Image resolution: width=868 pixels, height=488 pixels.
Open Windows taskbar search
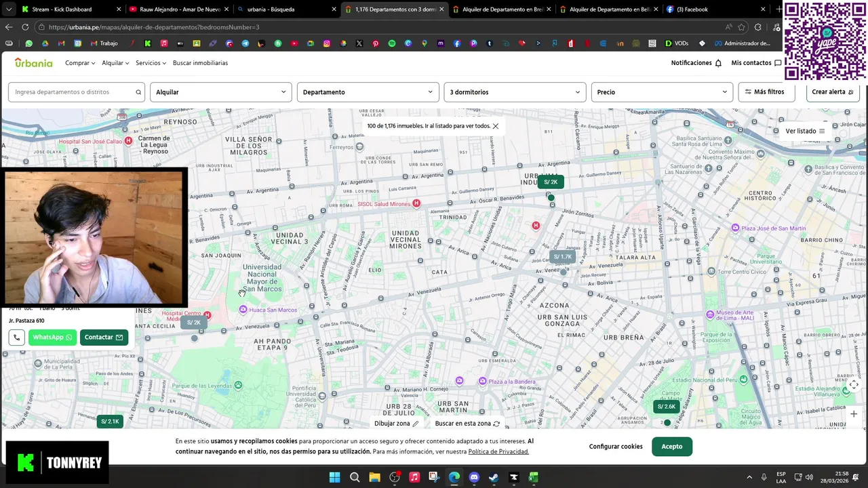pyautogui.click(x=355, y=477)
